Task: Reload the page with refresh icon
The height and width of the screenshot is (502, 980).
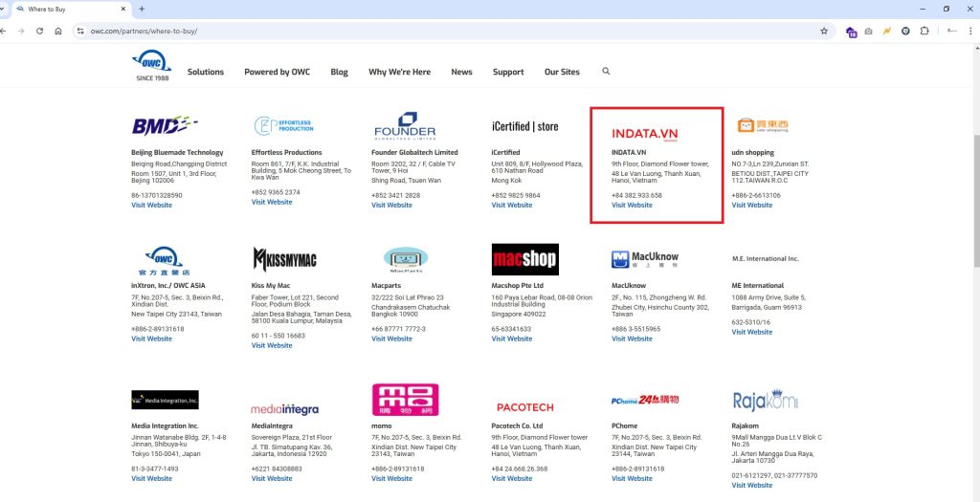Action: pyautogui.click(x=39, y=31)
